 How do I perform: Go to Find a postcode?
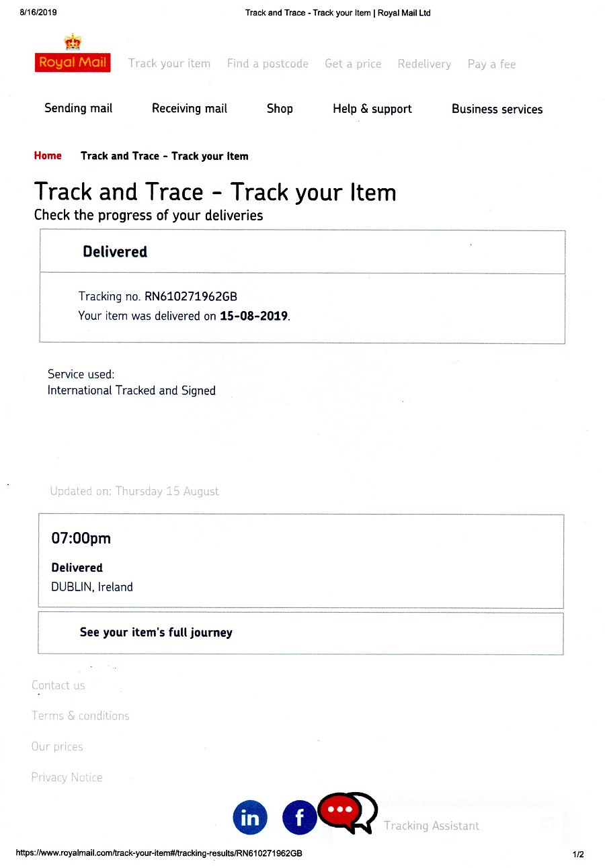268,64
